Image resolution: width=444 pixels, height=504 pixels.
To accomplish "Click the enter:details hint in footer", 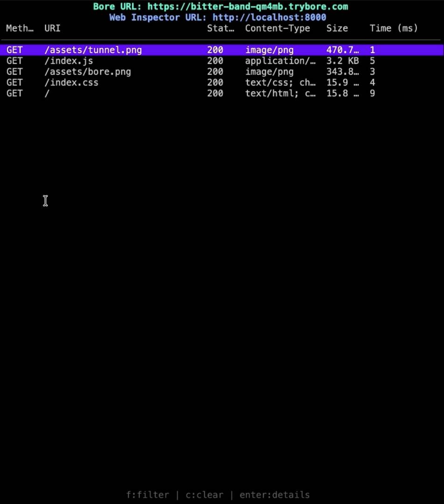I will (275, 495).
